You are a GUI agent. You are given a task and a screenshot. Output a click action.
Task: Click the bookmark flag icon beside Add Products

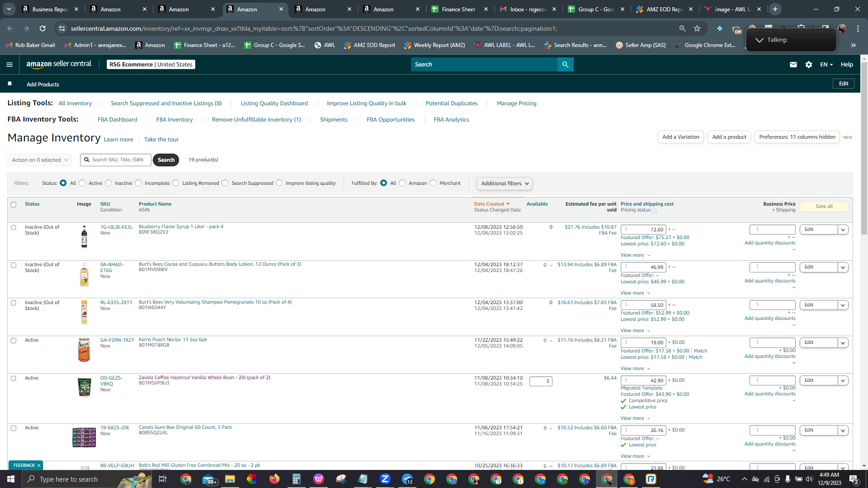[x=10, y=84]
